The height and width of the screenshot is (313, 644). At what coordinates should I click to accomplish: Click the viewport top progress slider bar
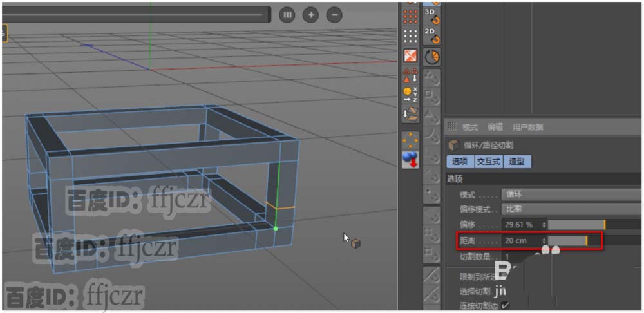tap(137, 15)
